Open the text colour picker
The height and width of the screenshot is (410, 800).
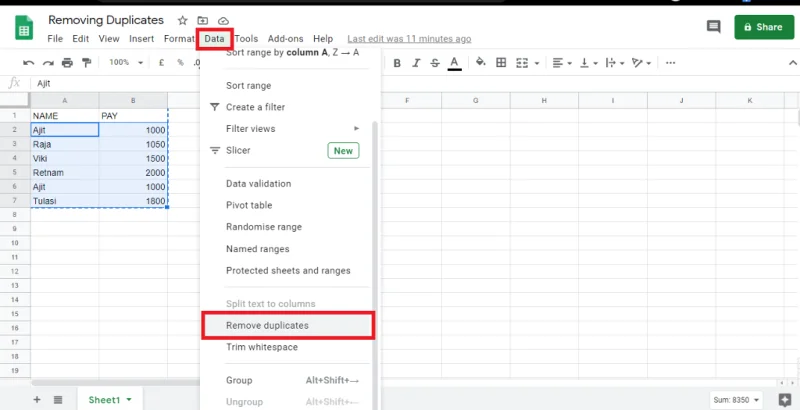coord(454,63)
